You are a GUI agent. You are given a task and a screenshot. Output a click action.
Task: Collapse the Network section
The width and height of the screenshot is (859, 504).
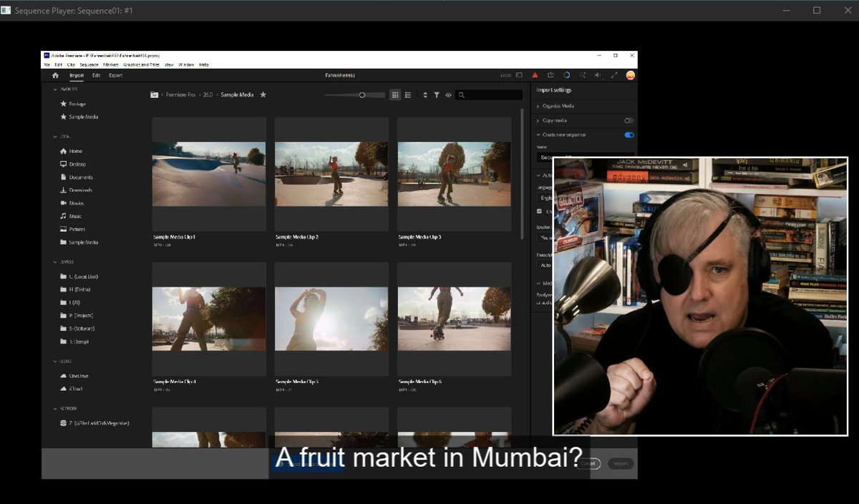[x=55, y=409]
